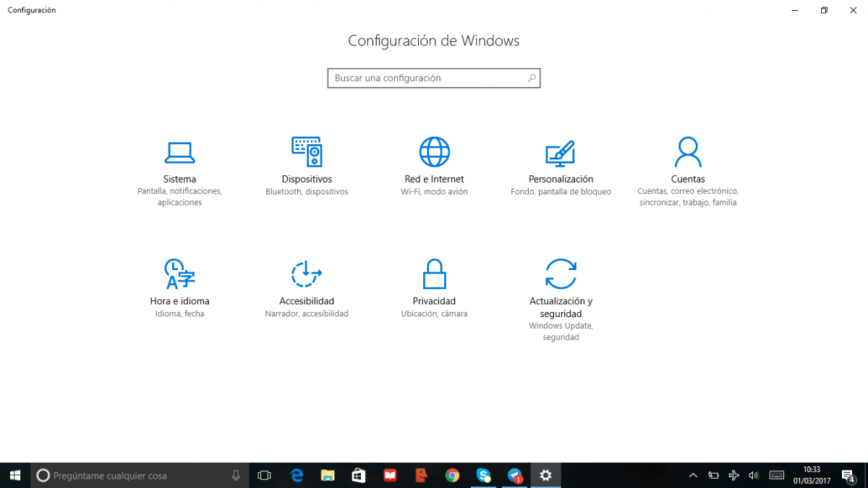Open the volume speaker tray icon
This screenshot has height=488, width=868.
(x=754, y=476)
